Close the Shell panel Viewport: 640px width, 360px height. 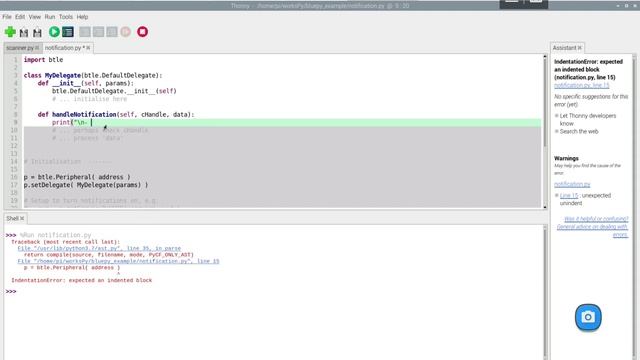22,218
